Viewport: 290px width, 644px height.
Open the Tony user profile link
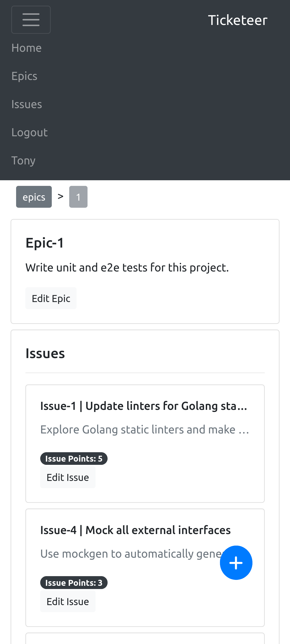(x=23, y=160)
